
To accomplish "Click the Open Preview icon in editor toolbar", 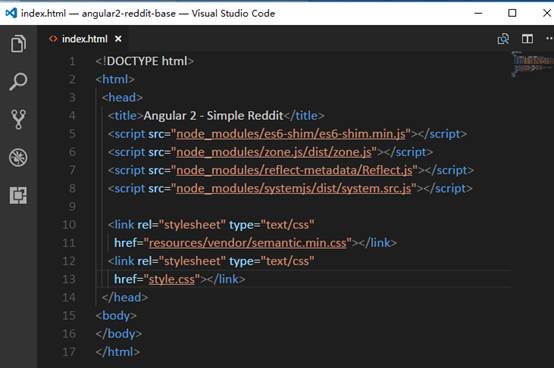I will point(503,39).
